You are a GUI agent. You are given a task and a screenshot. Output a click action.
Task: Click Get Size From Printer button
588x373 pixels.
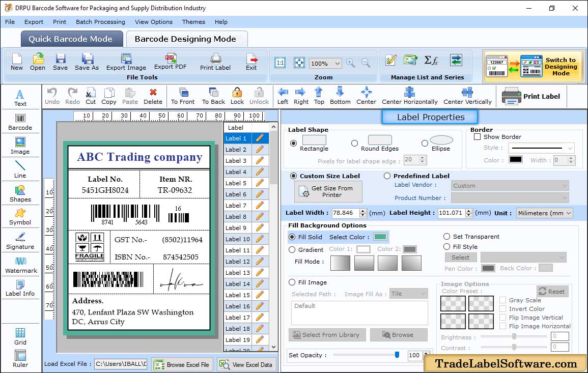[328, 191]
